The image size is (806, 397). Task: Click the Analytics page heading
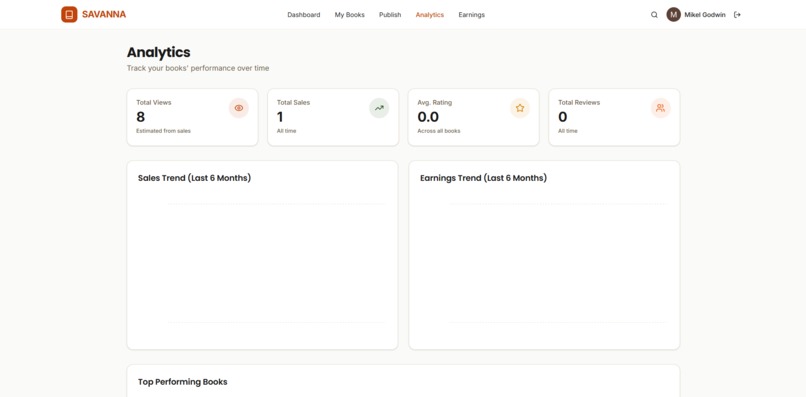pos(158,52)
